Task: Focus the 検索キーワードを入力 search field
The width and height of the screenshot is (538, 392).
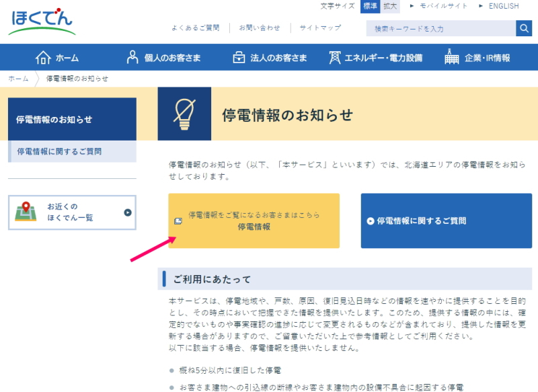Action: [440, 28]
